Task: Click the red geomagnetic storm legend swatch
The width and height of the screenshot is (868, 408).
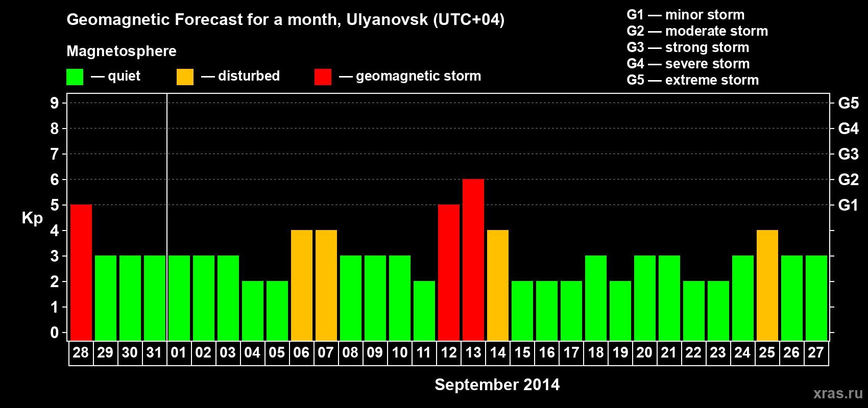Action: (x=323, y=77)
